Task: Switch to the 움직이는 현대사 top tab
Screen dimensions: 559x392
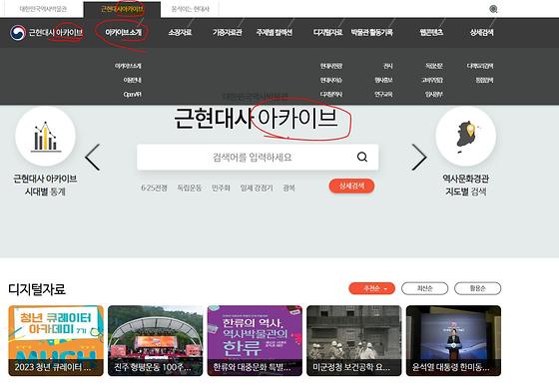Action: click(191, 9)
